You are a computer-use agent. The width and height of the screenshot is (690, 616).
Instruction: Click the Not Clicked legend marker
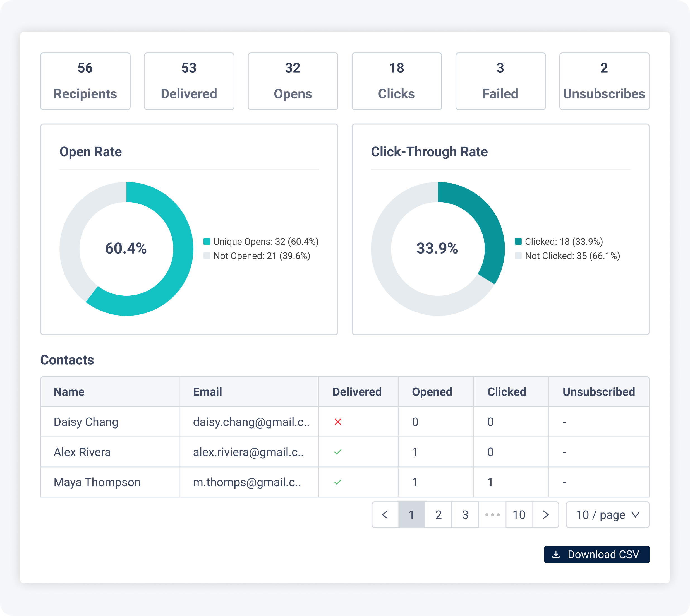click(x=518, y=256)
